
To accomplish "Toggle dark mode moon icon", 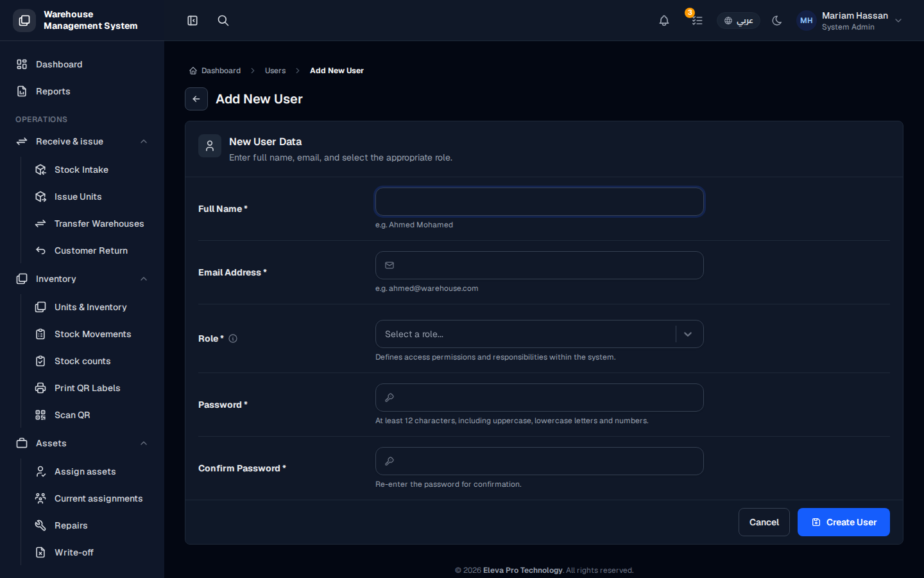I will point(777,21).
